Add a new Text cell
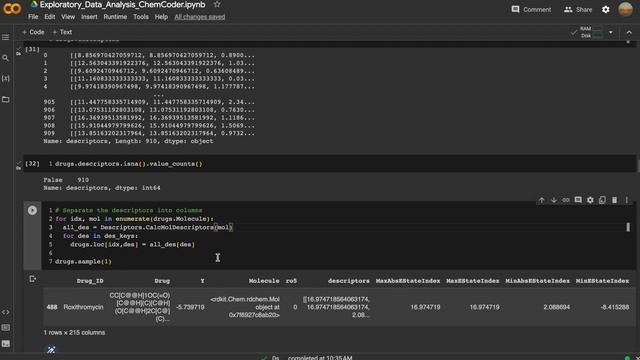The width and height of the screenshot is (640, 360). pyautogui.click(x=62, y=32)
